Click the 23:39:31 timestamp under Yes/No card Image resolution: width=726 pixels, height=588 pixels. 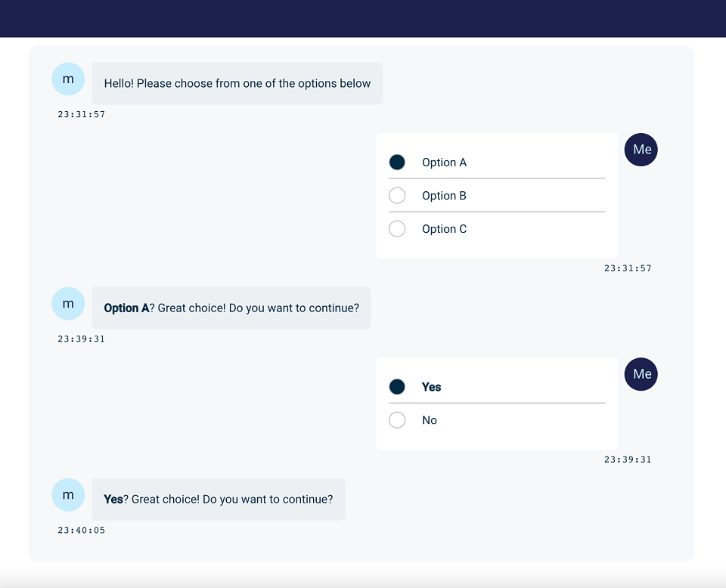pyautogui.click(x=628, y=460)
